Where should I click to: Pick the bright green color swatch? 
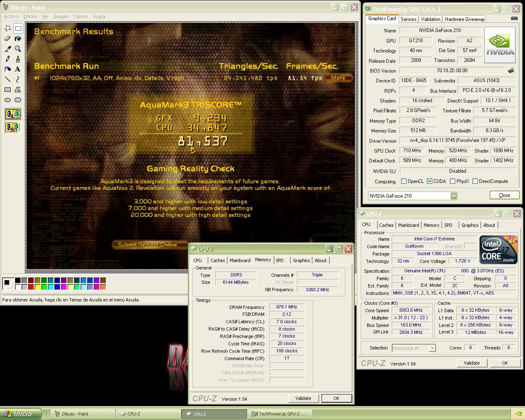(44, 287)
